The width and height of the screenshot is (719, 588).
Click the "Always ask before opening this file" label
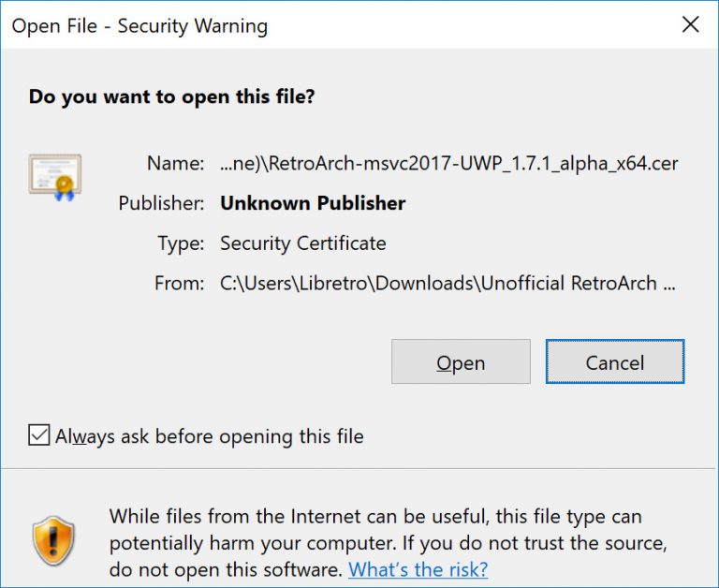[209, 436]
